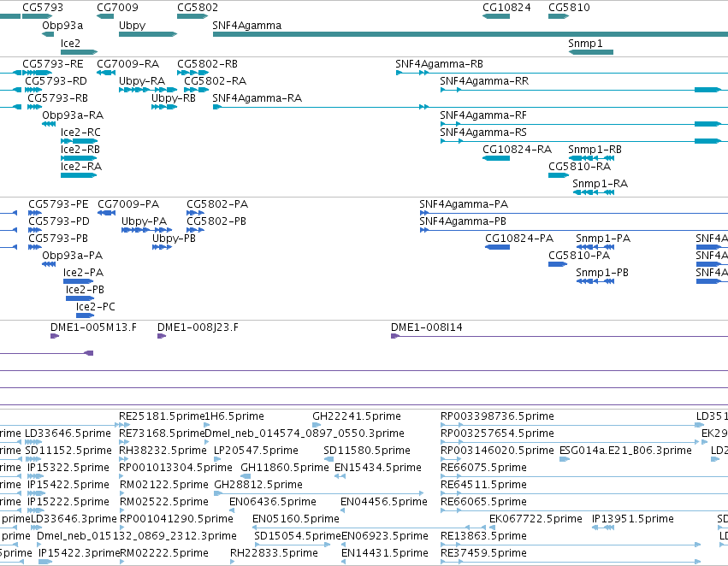Select protein Snmp1-PA
This screenshot has width=728, height=566.
click(602, 239)
